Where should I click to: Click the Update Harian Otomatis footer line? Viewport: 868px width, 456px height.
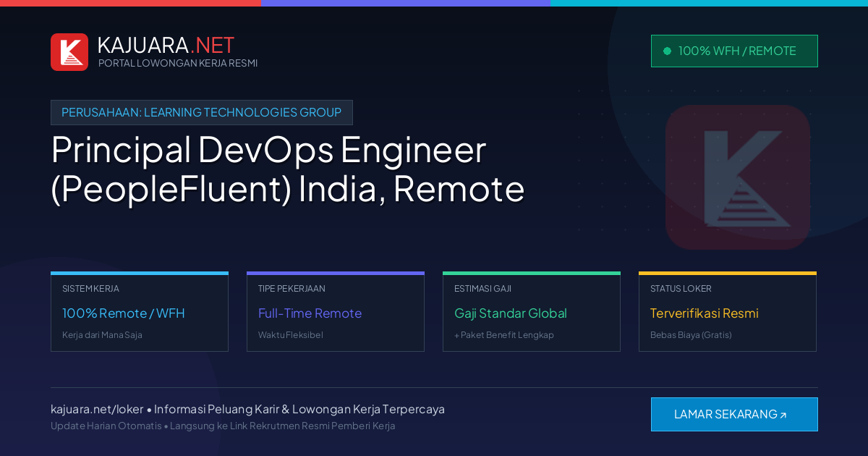[223, 426]
